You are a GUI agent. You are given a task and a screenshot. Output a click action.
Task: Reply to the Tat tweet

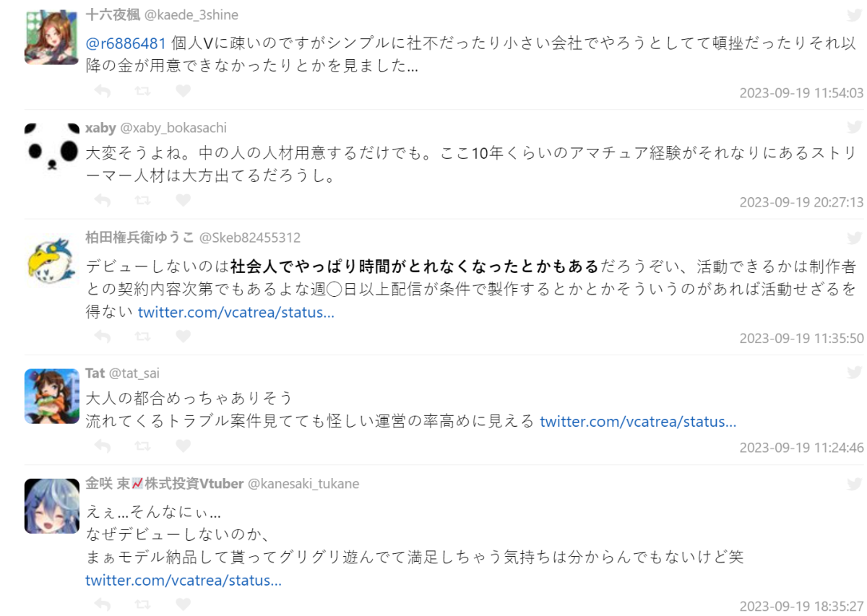pos(103,446)
